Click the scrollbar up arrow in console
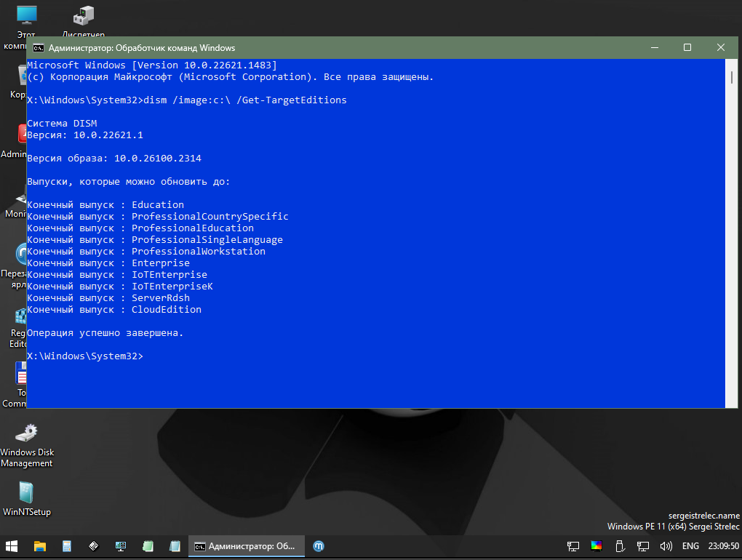The height and width of the screenshot is (560, 742). pos(730,65)
